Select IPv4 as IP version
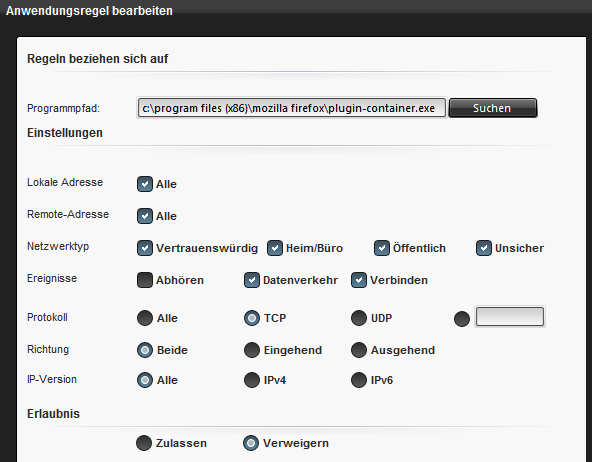Screen dimensions: 592x462 (x=252, y=380)
